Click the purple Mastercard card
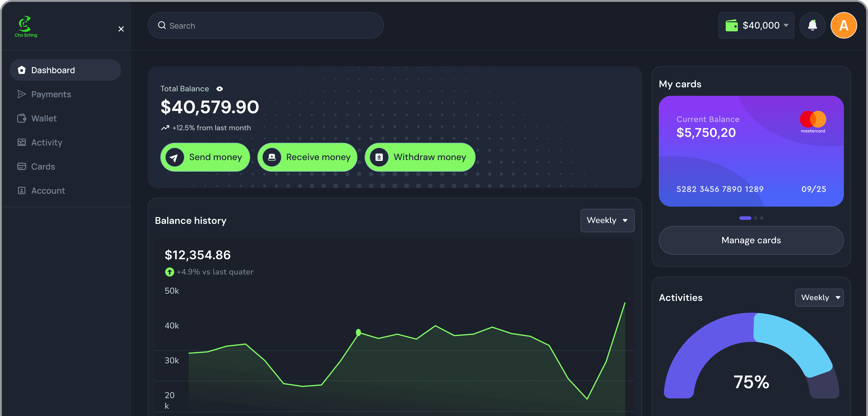Screen dimensions: 868x416 pos(751,151)
